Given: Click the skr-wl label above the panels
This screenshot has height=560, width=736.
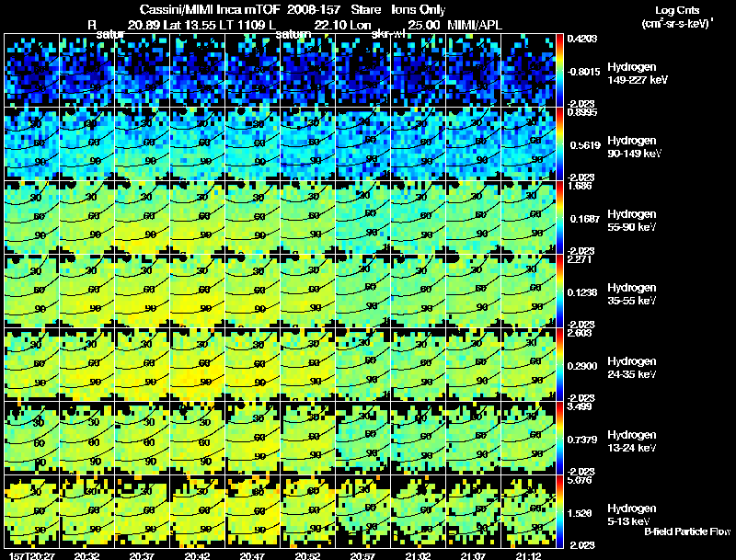Looking at the screenshot, I should (387, 34).
